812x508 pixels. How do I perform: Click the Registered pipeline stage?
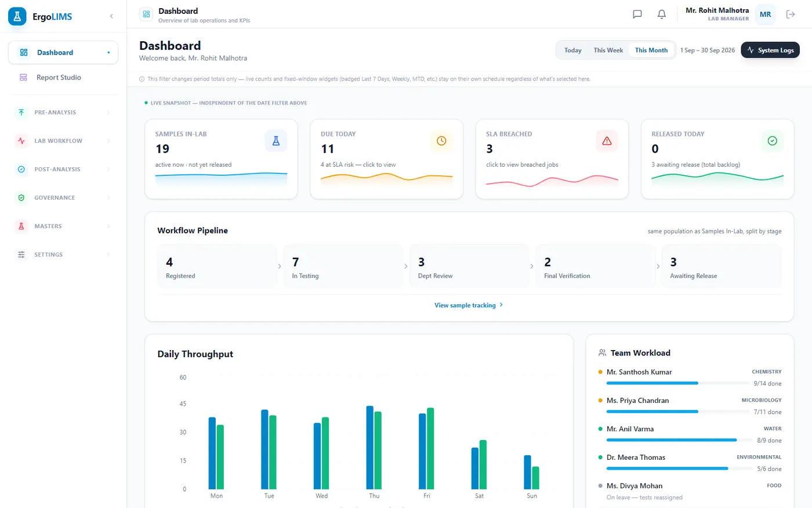(x=217, y=266)
